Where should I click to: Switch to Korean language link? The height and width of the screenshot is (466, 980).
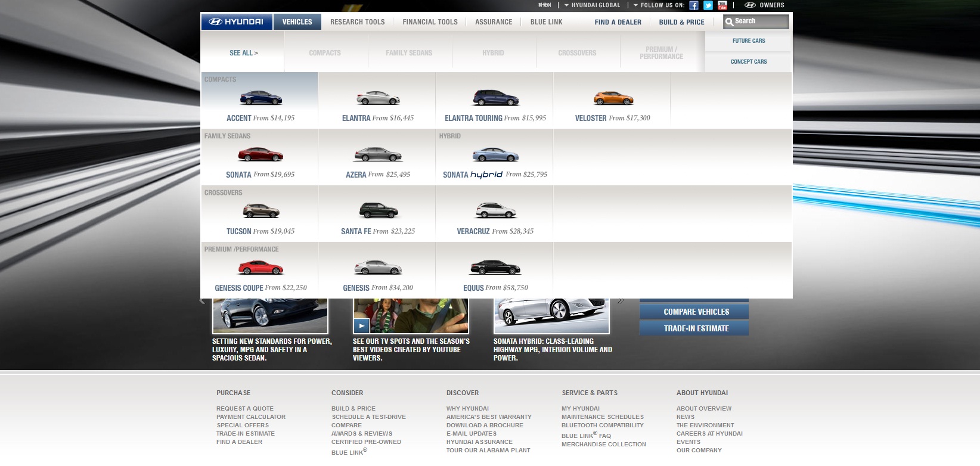click(544, 5)
